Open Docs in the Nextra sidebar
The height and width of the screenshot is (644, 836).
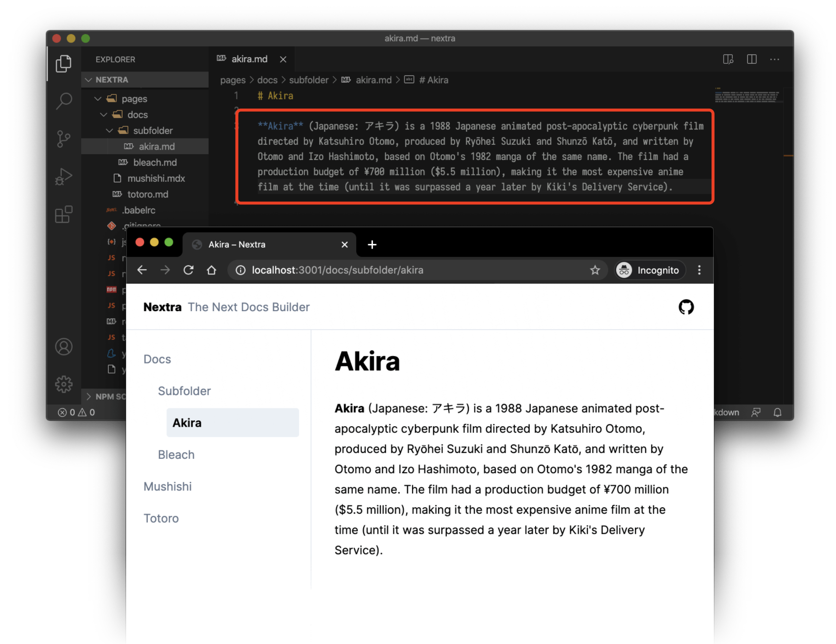(x=157, y=359)
